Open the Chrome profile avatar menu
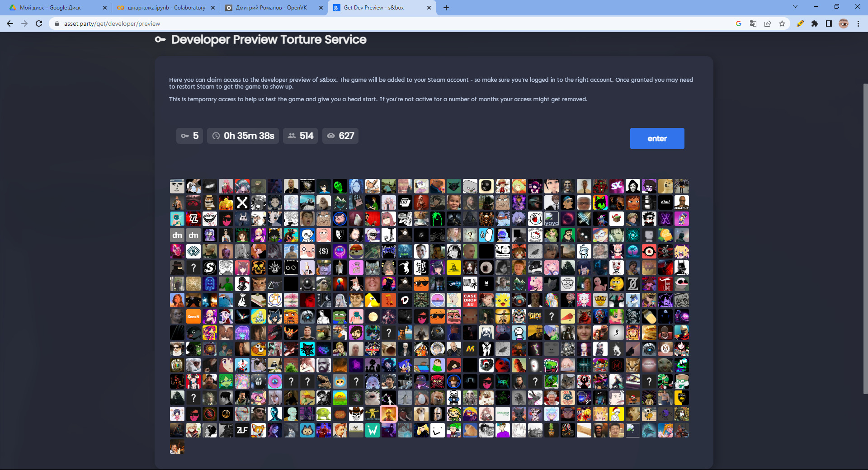The image size is (868, 470). [x=844, y=23]
